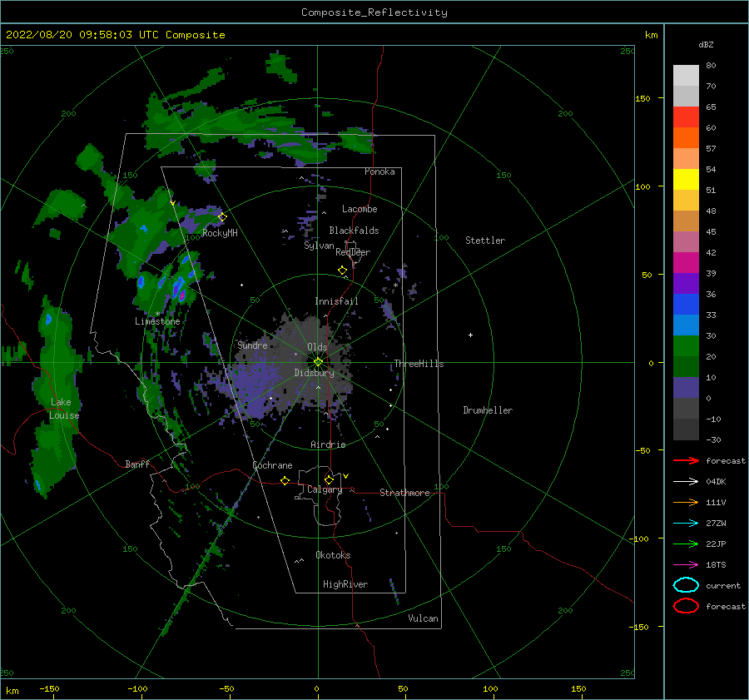Click the cyan current ellipse in legend
Image resolution: width=749 pixels, height=700 pixels.
click(x=686, y=585)
